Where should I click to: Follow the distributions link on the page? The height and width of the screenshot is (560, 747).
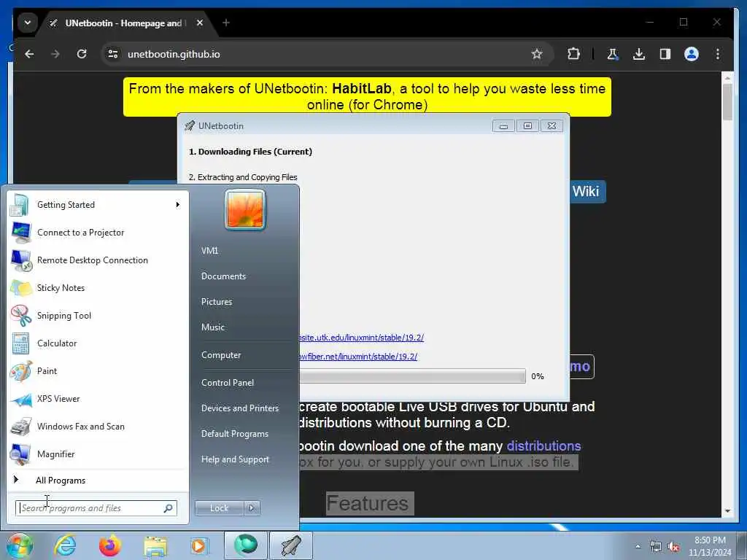click(543, 446)
